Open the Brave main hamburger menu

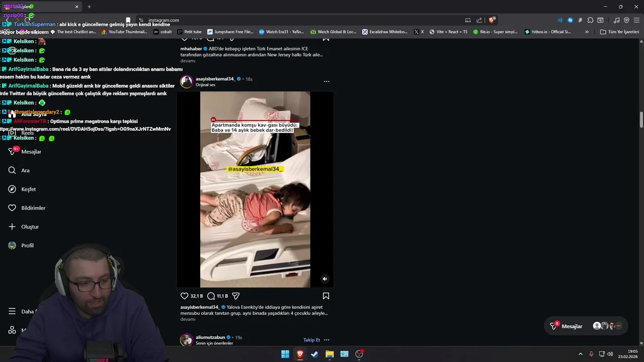(636, 20)
